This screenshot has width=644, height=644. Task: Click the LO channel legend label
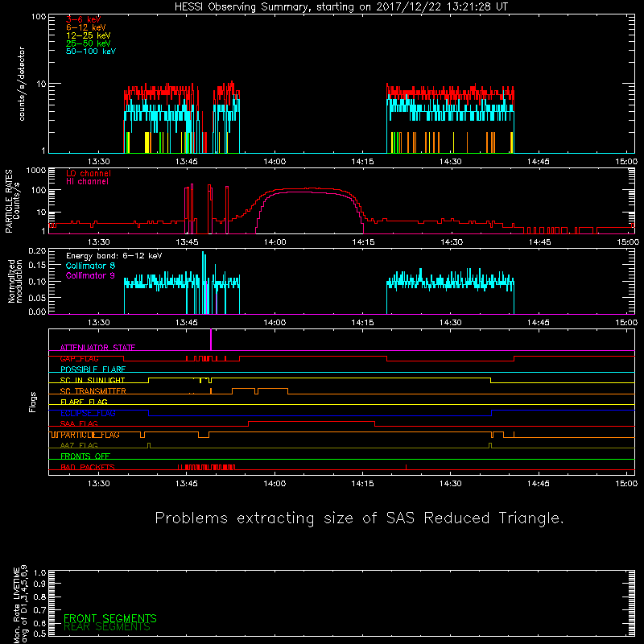click(x=89, y=174)
